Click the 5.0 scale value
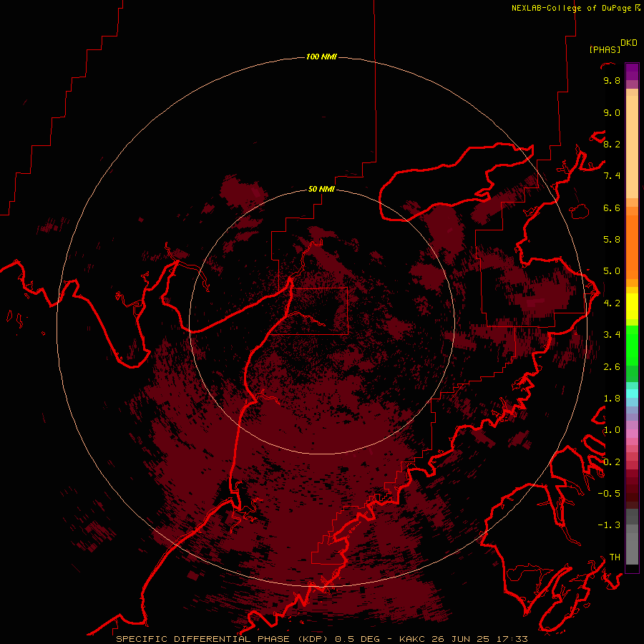The height and width of the screenshot is (644, 644). coord(612,271)
